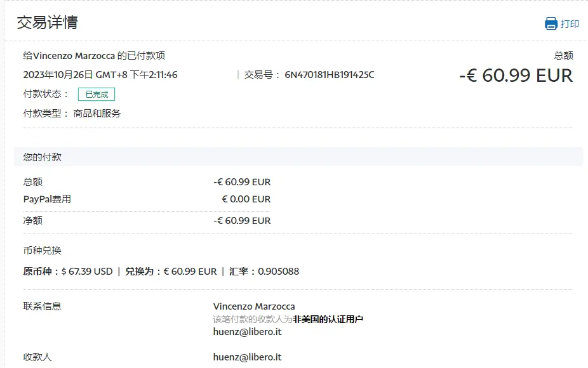Viewport: 588px width, 368px height.
Task: Click the 已完成 status badge
Action: click(x=97, y=94)
